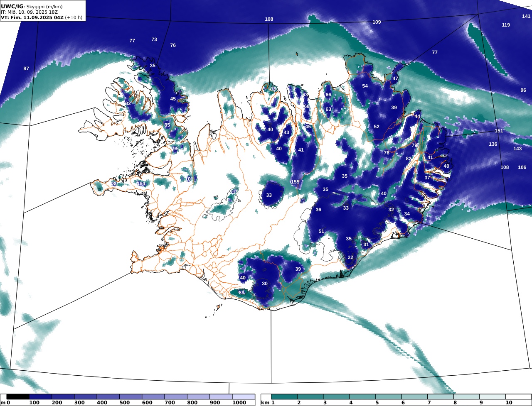This screenshot has width=532, height=406.
Task: Click the visibility value 87 offshore northwest
Action: pyautogui.click(x=26, y=68)
